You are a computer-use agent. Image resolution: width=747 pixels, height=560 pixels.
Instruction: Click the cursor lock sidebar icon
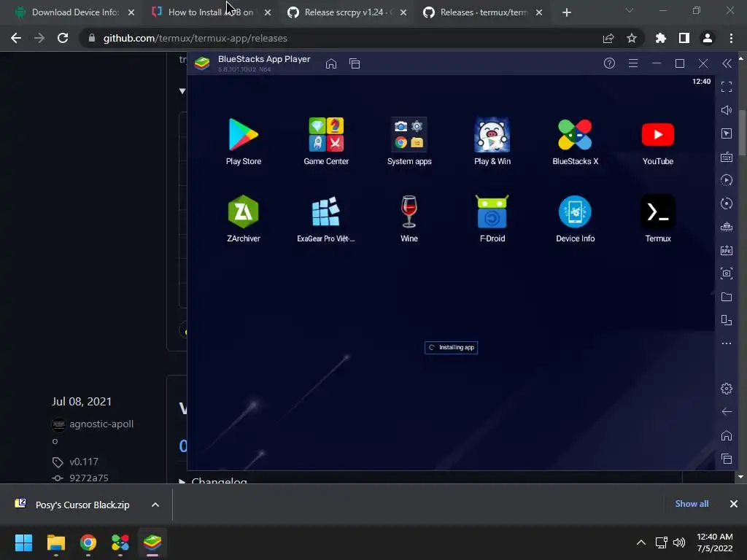(727, 133)
